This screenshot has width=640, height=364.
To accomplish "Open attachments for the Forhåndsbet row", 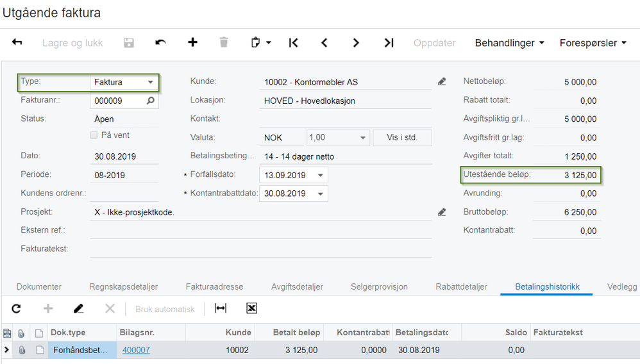I will coord(22,350).
